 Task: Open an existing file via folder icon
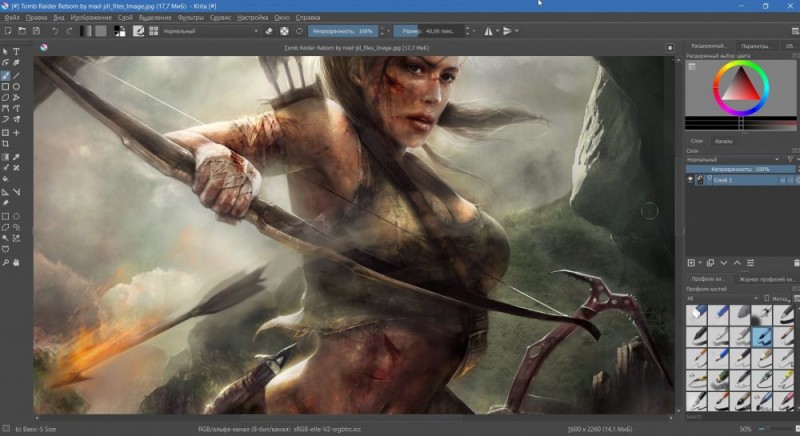click(22, 31)
